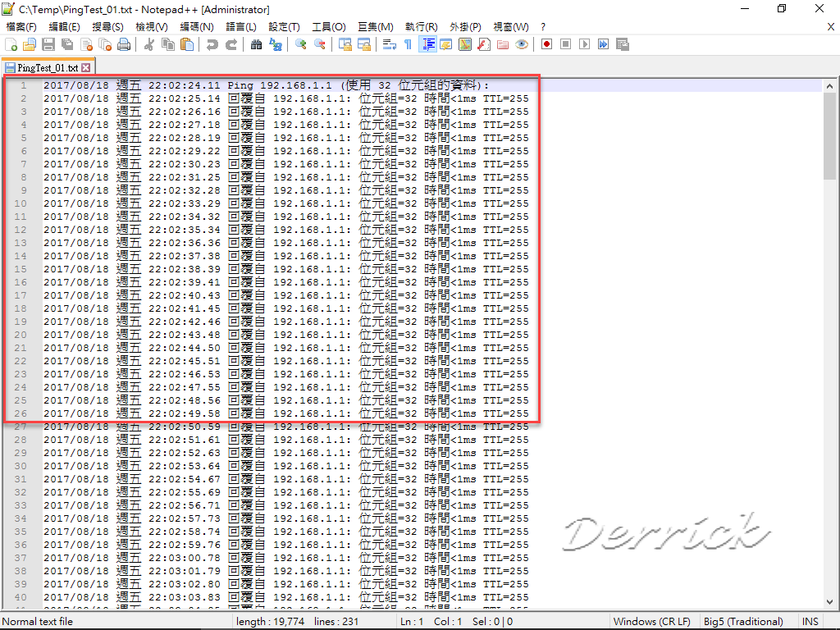This screenshot has height=630, width=840.
Task: Toggle word wrap
Action: 390,44
